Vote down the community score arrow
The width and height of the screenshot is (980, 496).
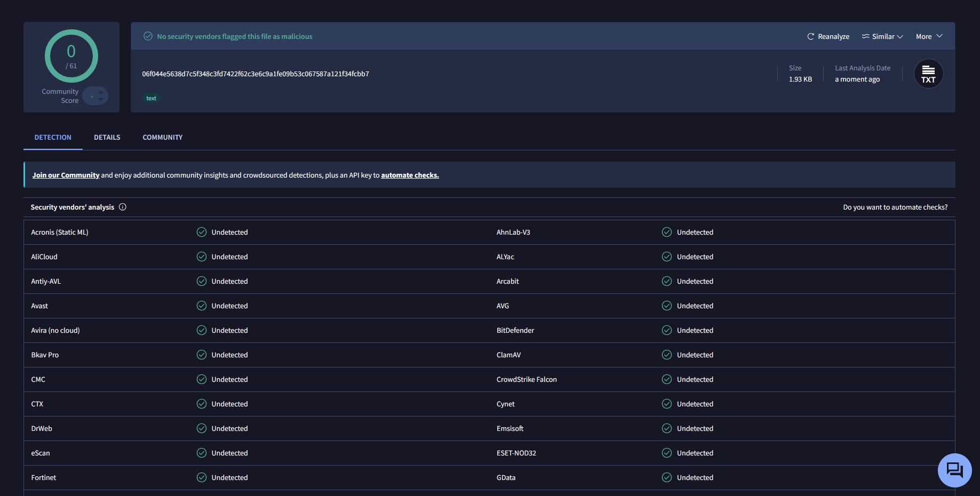click(101, 99)
